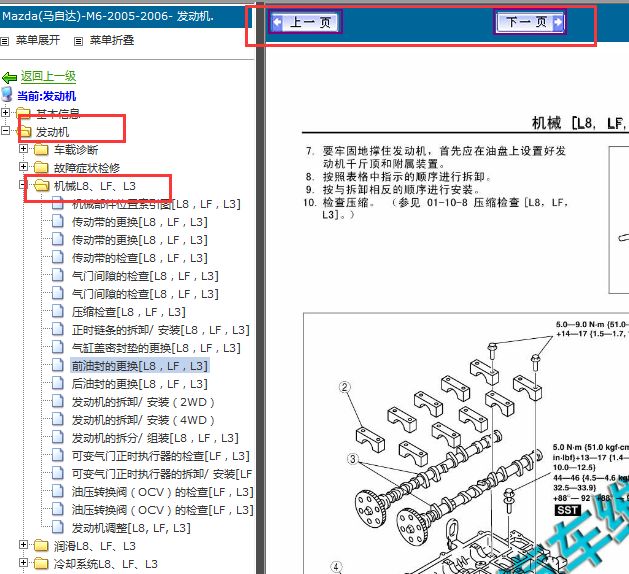Click page icon beside 气缸盖密封垫的更换
Screen dimensions: 629x574
pos(58,347)
